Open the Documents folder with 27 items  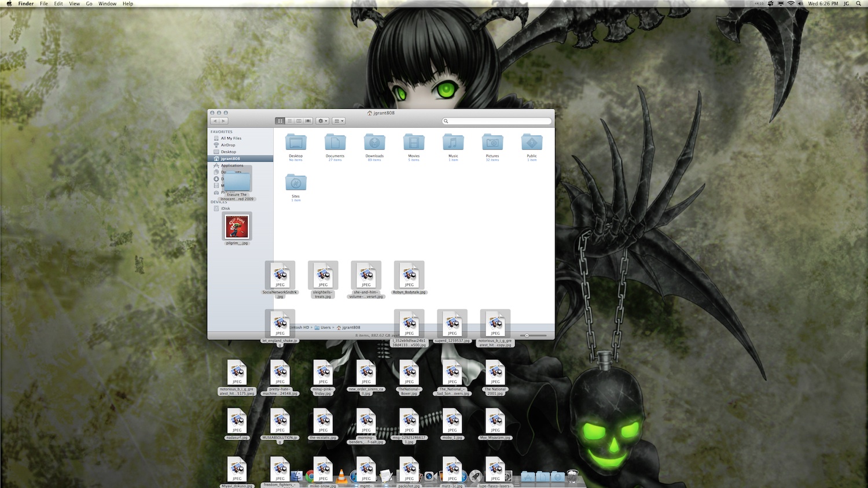335,142
